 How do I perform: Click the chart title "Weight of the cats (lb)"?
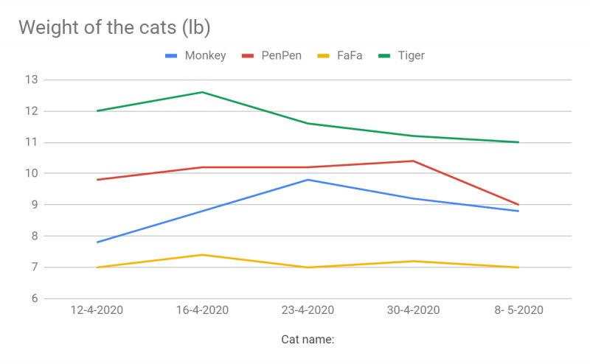click(x=114, y=27)
